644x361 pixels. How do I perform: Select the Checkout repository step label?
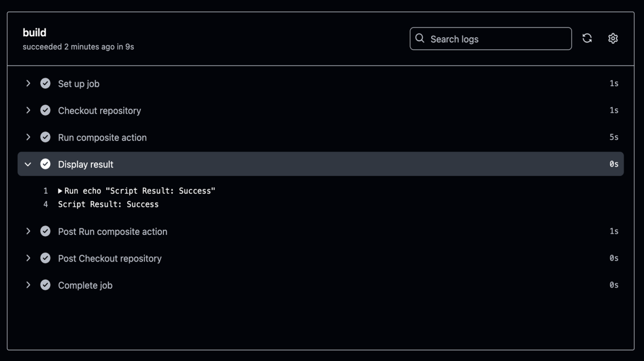[100, 111]
